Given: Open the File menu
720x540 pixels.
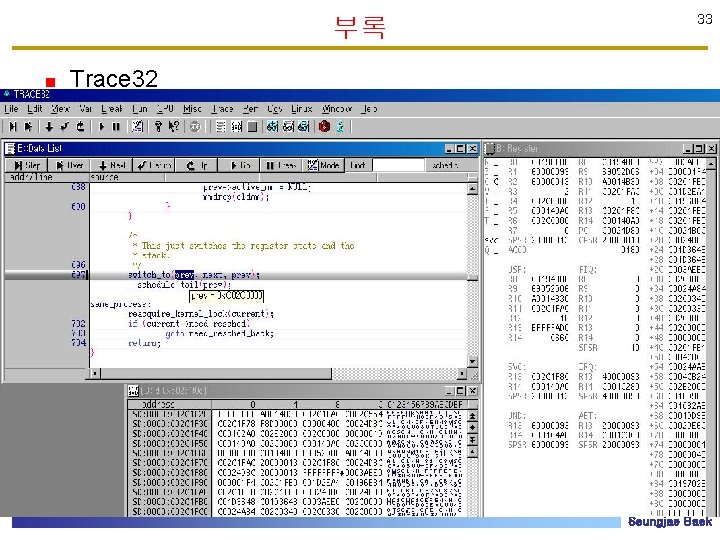Looking at the screenshot, I should tap(11, 109).
